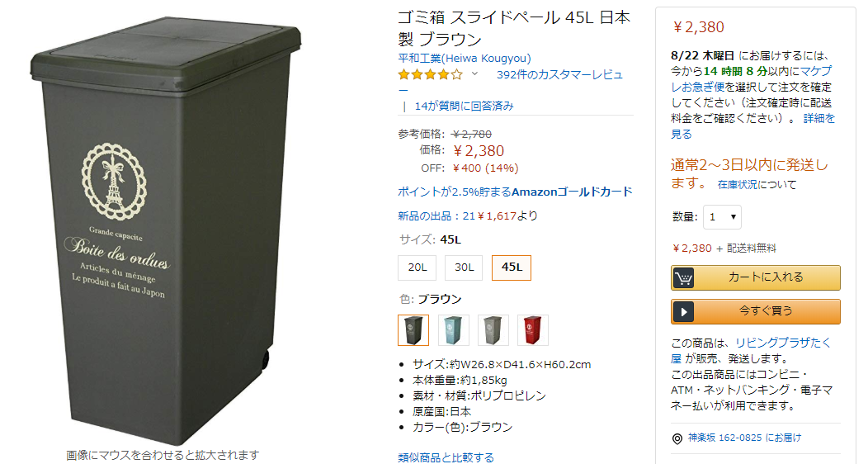Click the star rating icons

(430, 74)
